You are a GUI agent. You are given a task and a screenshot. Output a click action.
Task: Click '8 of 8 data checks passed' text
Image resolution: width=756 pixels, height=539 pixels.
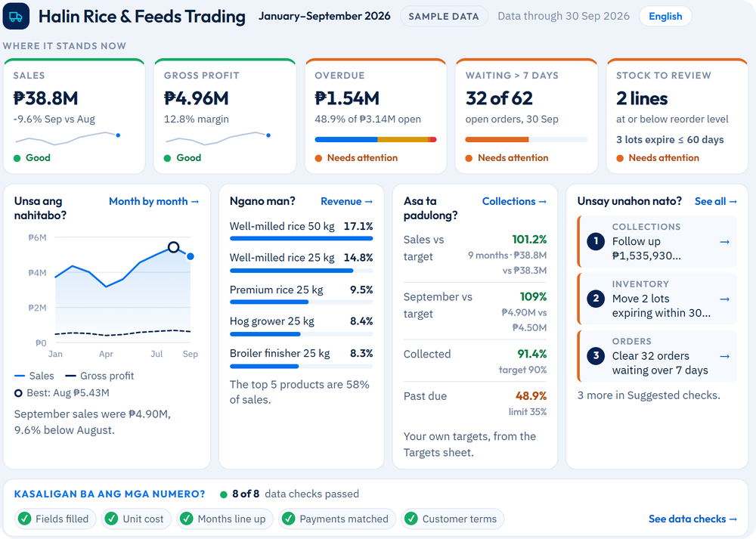tap(296, 494)
